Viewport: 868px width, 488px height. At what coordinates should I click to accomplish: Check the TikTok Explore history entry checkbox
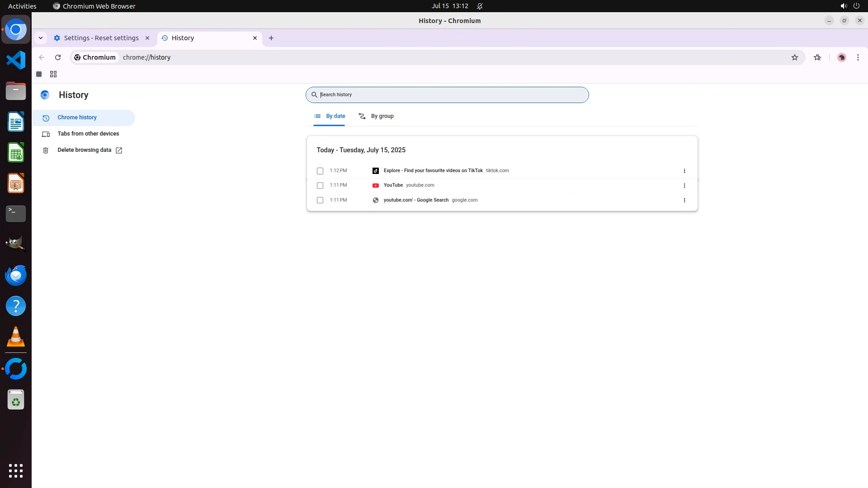320,171
